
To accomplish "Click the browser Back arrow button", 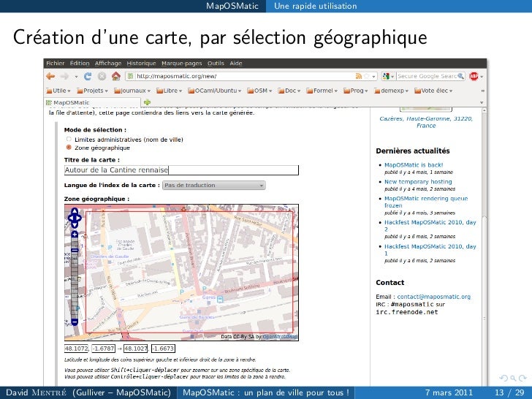I will pos(50,76).
